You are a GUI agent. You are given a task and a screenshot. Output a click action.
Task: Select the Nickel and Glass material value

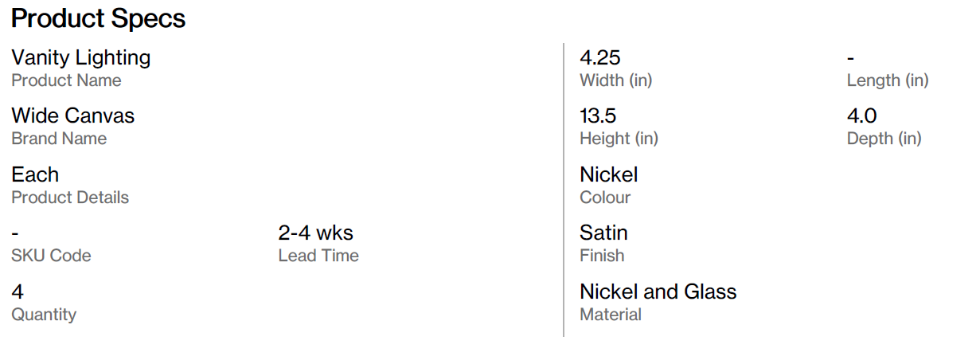coord(658,292)
